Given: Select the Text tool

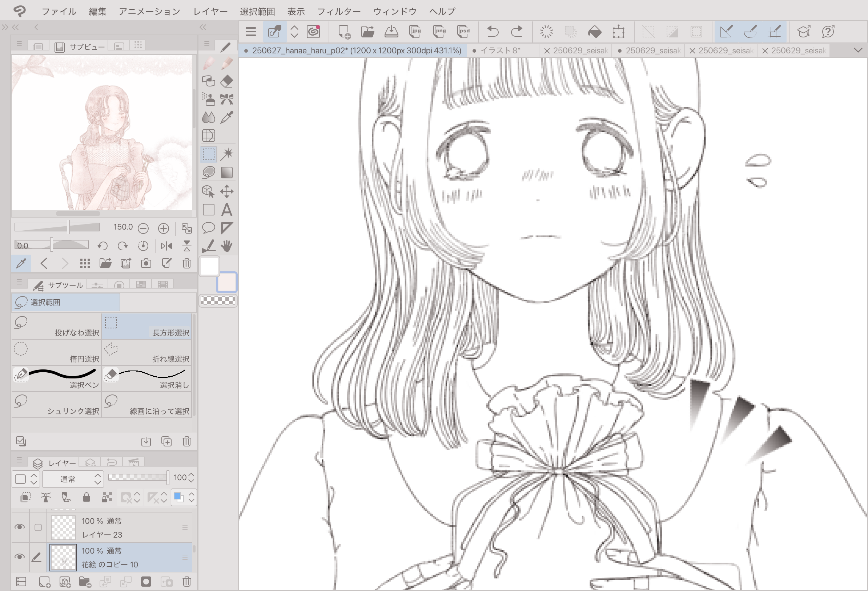Looking at the screenshot, I should pyautogui.click(x=227, y=210).
